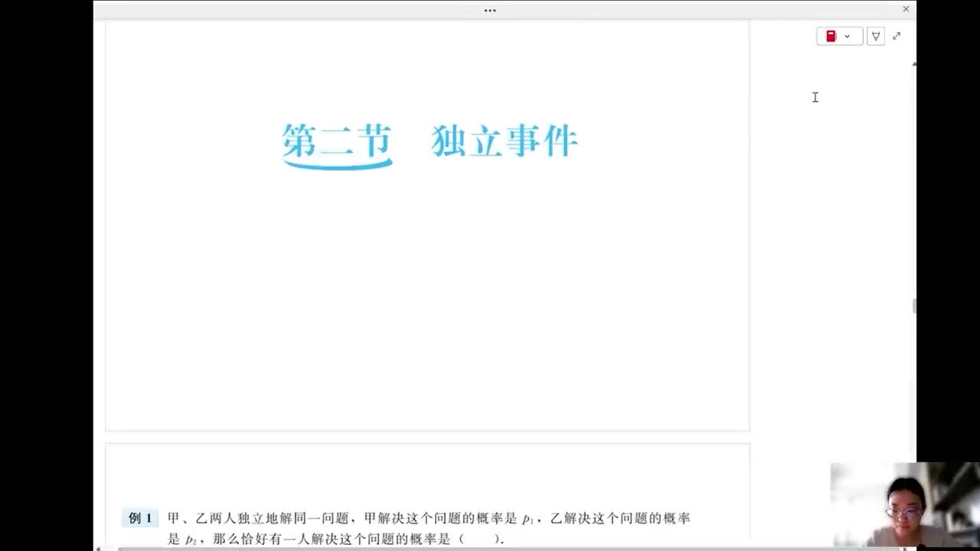Click the scrollbar up arrow
Viewport: 980px width, 551px height.
tap(914, 64)
